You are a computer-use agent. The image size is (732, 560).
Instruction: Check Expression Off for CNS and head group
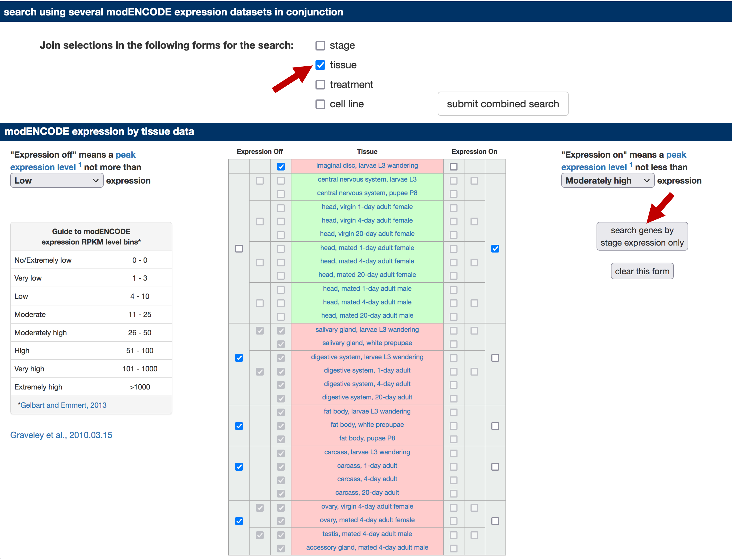point(239,249)
